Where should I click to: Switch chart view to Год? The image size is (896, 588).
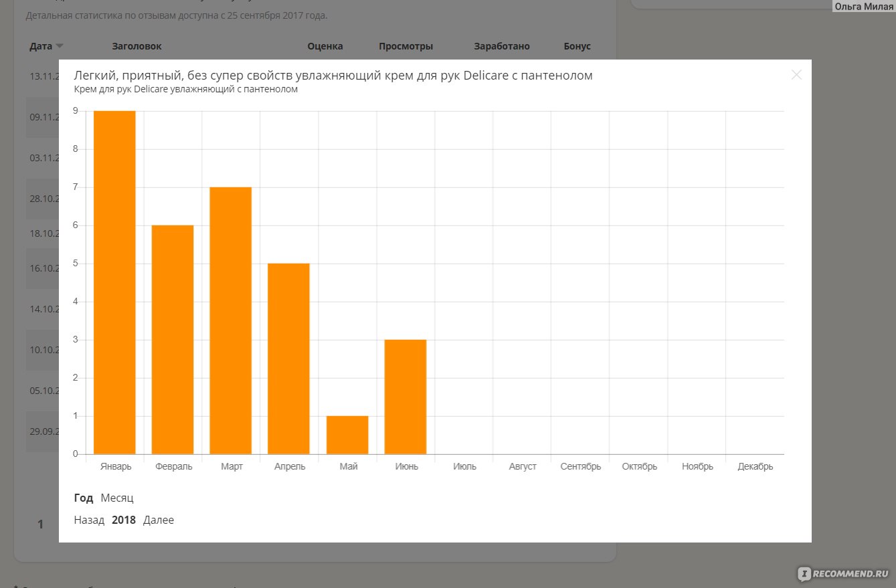pos(84,498)
